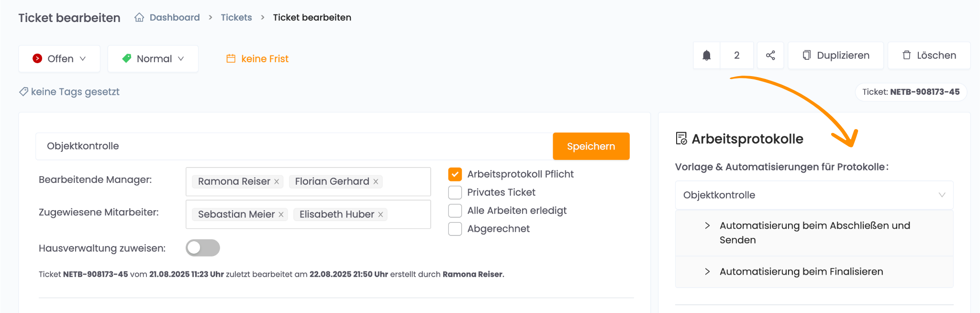
Task: Uncheck Arbeitsprotokoll Pflicht checkbox
Action: (455, 174)
